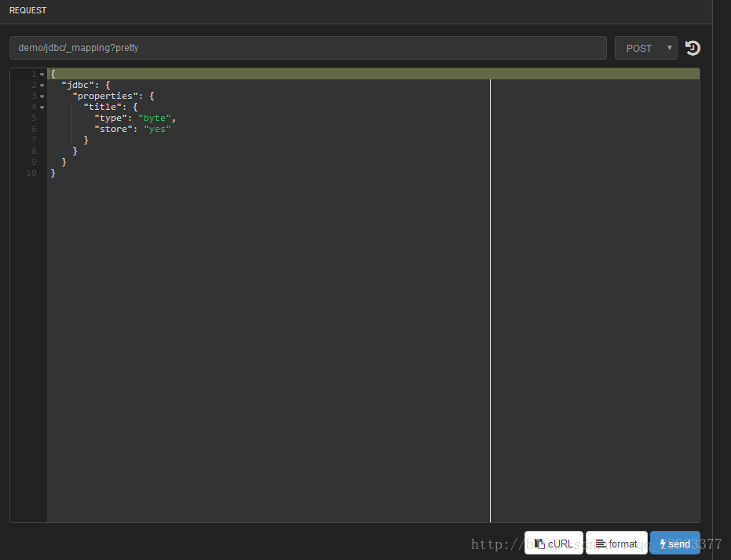This screenshot has width=731, height=560.
Task: Click the "type" key on line 5
Action: [x=111, y=118]
